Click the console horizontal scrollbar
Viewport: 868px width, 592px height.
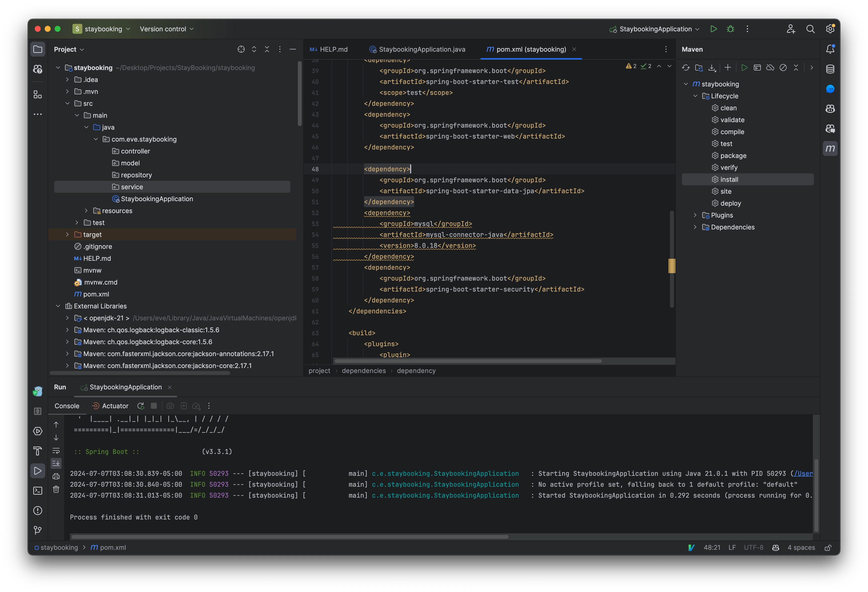(290, 537)
